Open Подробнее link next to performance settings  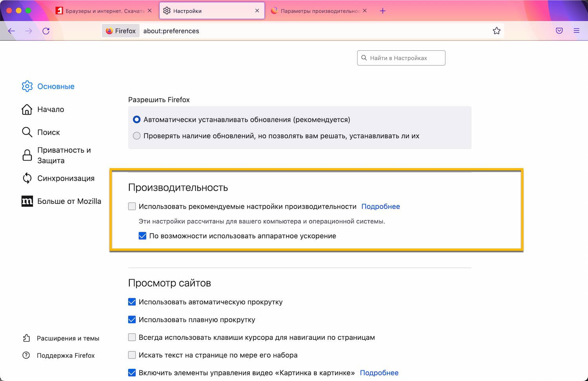(380, 206)
